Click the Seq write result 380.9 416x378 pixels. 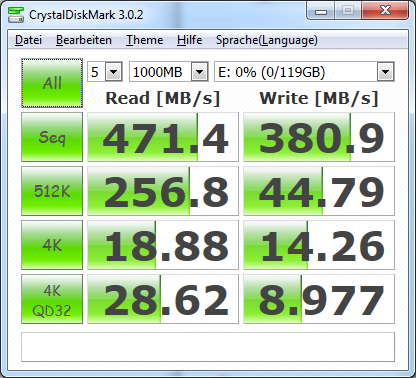[x=319, y=137]
